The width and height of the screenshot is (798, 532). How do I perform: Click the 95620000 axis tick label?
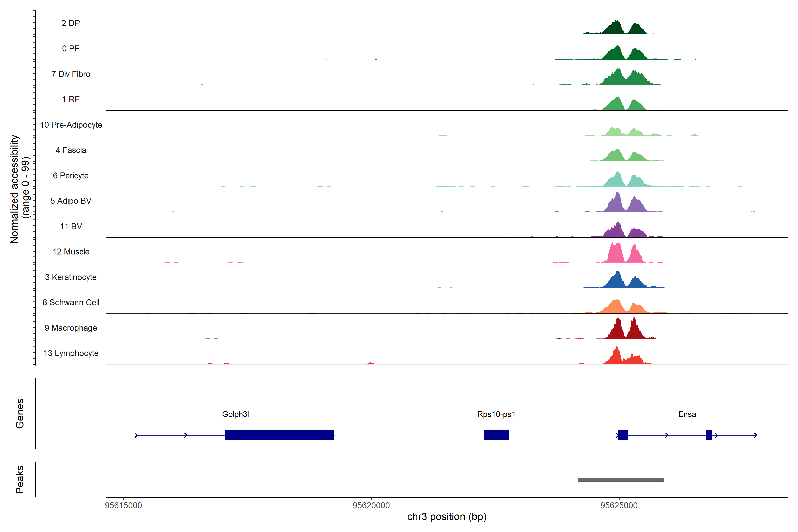tap(371, 506)
